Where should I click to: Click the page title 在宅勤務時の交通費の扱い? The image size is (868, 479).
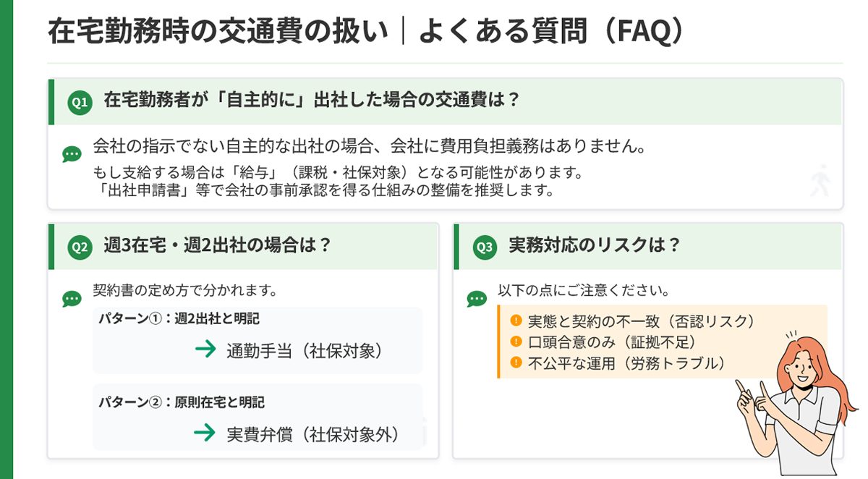(218, 33)
